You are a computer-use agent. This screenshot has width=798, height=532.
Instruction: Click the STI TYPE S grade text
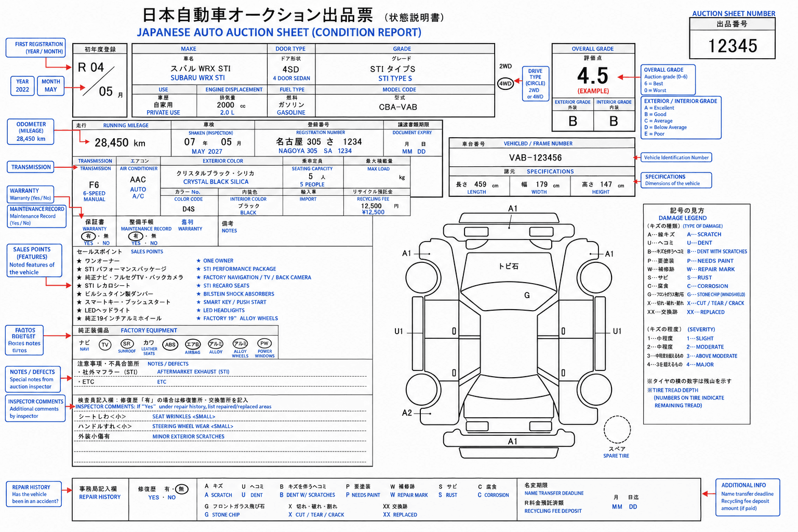395,78
